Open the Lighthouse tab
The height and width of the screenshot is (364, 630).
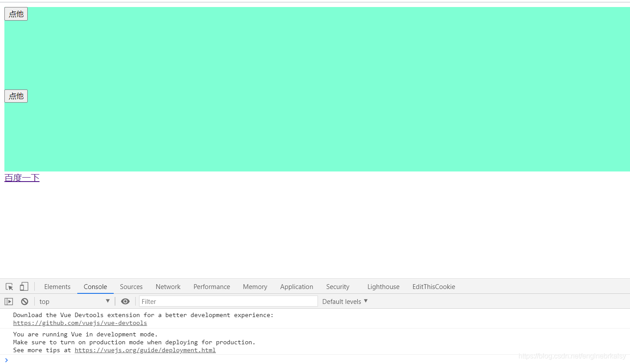click(x=383, y=287)
